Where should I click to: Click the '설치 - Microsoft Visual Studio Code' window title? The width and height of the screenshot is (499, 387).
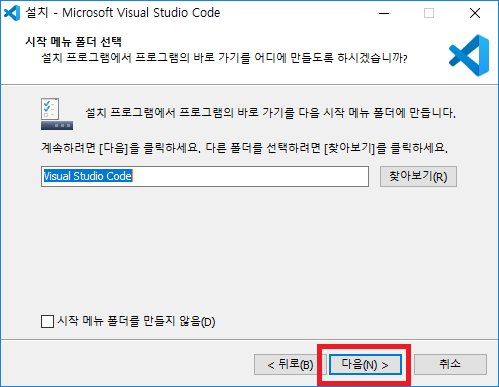coord(123,13)
